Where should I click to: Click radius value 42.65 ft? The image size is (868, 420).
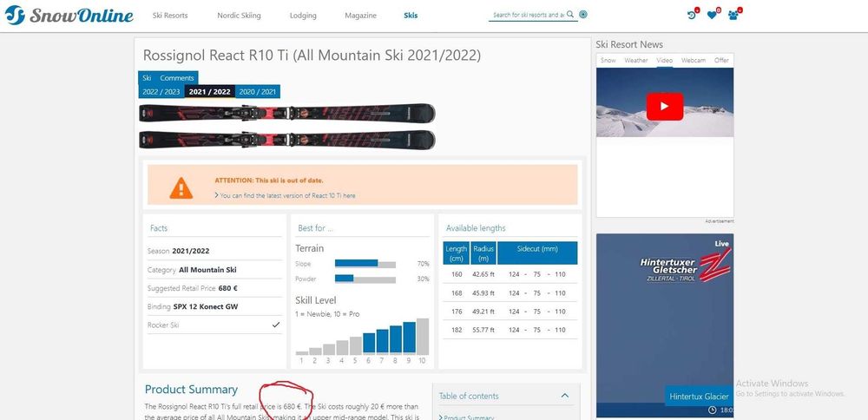tap(483, 274)
